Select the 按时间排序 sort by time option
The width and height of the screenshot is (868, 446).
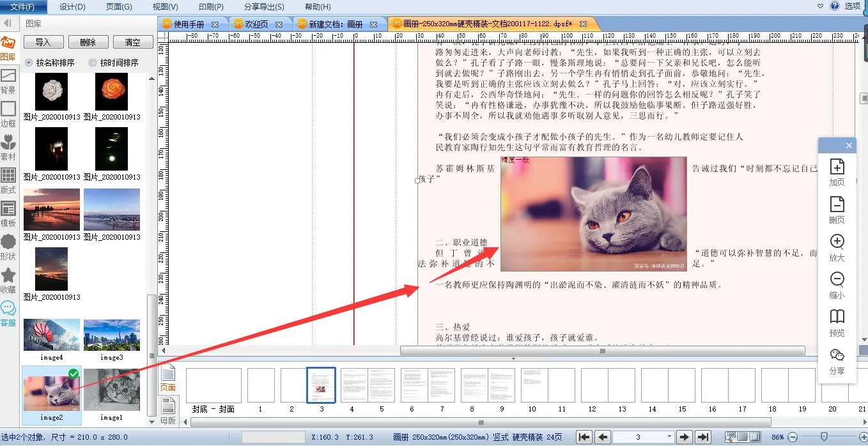coord(114,63)
